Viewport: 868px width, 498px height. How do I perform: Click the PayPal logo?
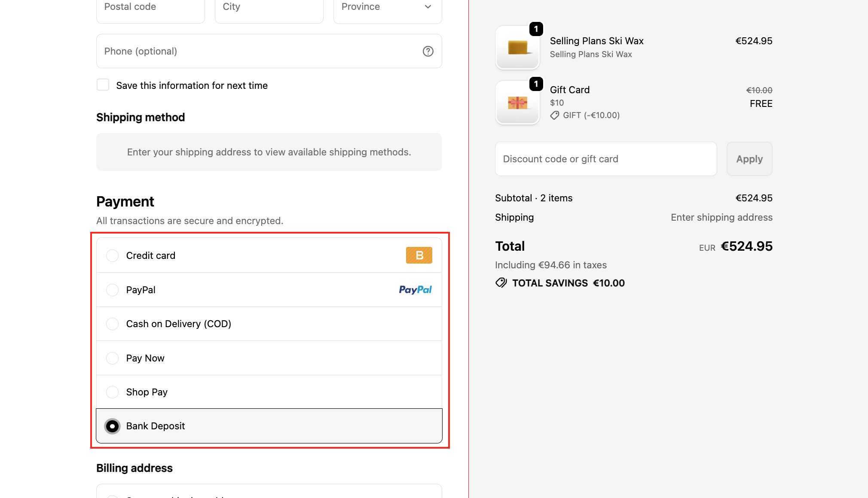pyautogui.click(x=415, y=290)
